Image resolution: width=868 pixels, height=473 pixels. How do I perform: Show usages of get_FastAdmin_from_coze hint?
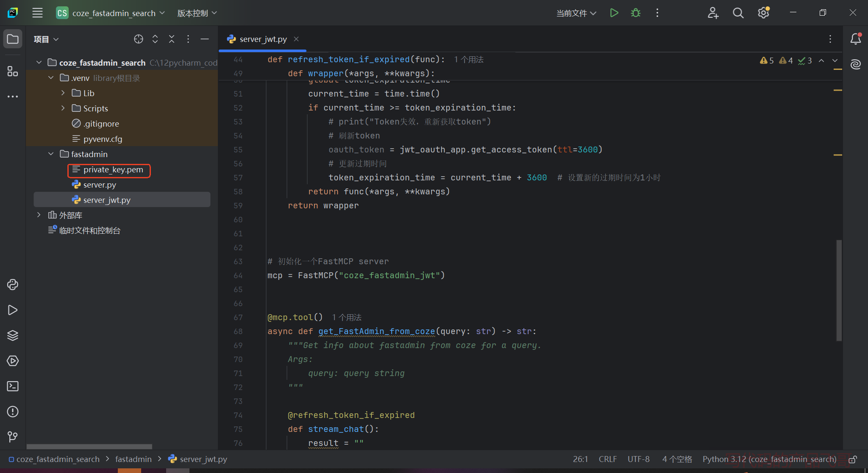[x=347, y=317]
